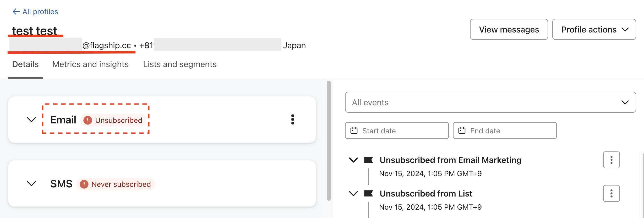Switch to the Details tab
Image resolution: width=644 pixels, height=218 pixels.
(x=25, y=64)
